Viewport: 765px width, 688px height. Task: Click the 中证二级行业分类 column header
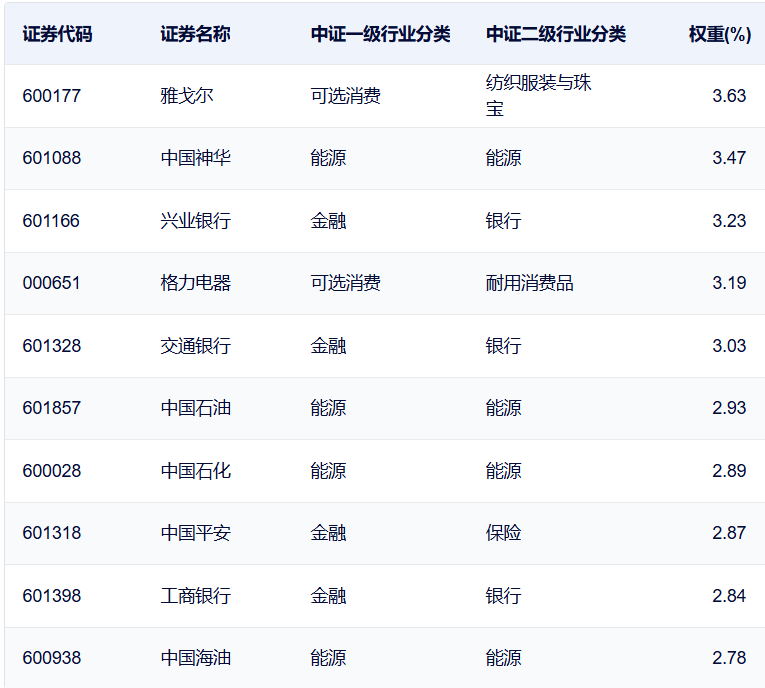[x=556, y=34]
